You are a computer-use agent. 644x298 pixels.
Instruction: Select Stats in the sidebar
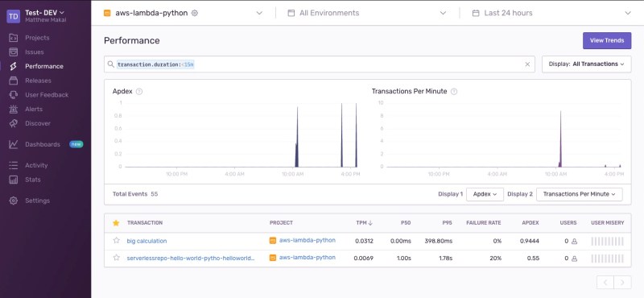32,180
